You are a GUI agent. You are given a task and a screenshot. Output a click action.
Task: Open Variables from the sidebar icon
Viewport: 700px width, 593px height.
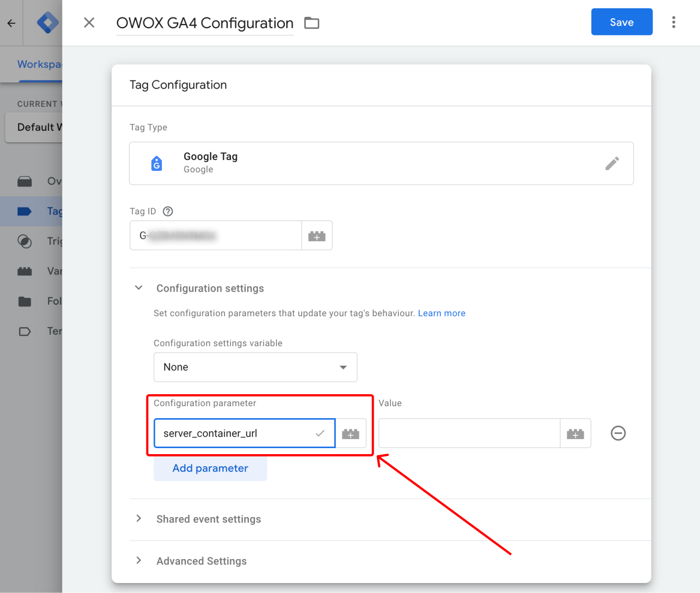coord(24,271)
